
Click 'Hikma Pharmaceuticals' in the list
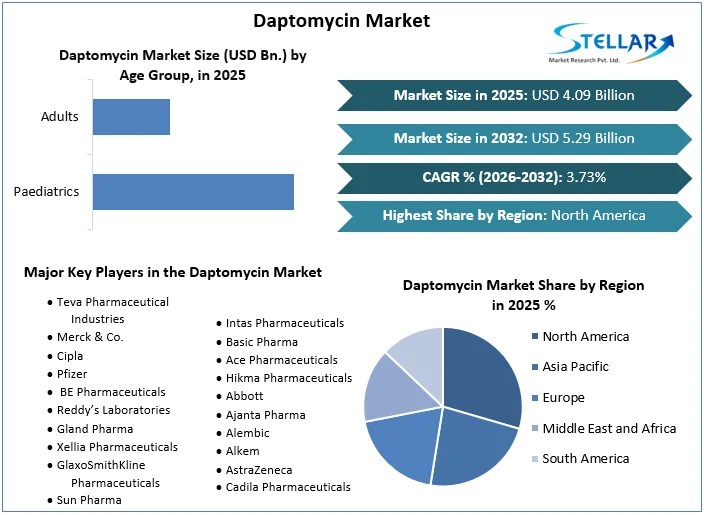pyautogui.click(x=289, y=378)
